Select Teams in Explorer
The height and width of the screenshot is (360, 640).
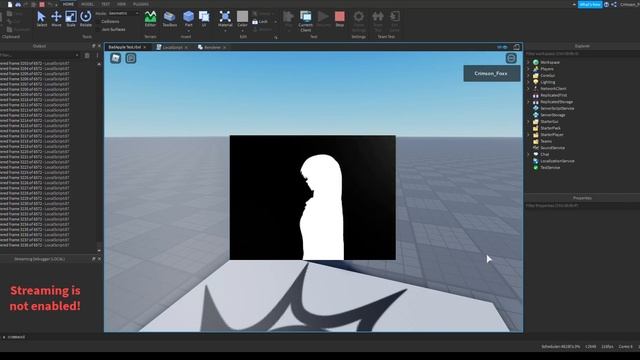[x=546, y=141]
